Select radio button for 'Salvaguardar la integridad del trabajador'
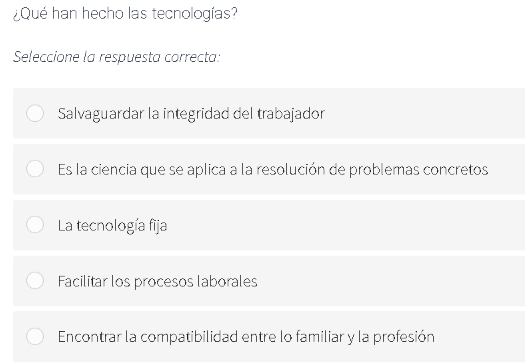 click(35, 113)
